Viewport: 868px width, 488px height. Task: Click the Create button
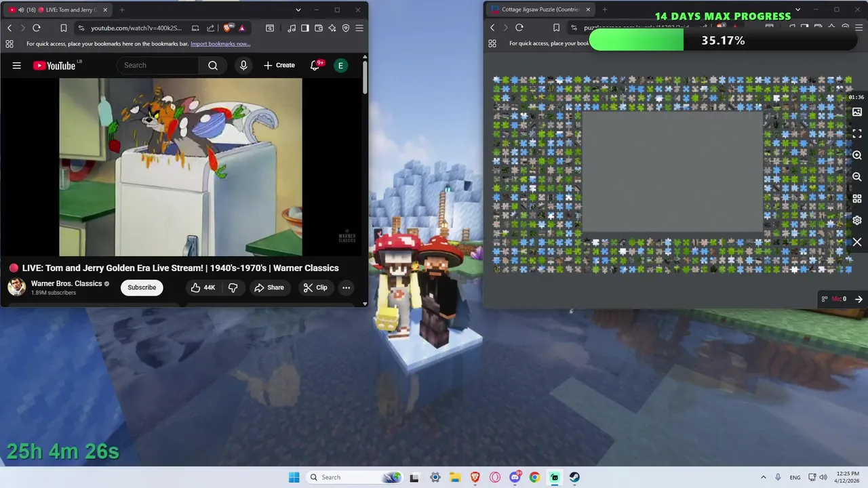[279, 65]
